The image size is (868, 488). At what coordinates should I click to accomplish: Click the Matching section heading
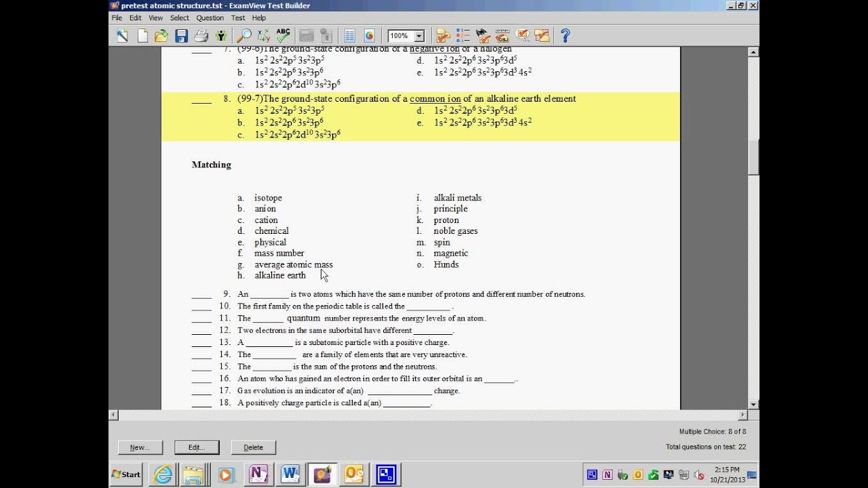coord(212,165)
